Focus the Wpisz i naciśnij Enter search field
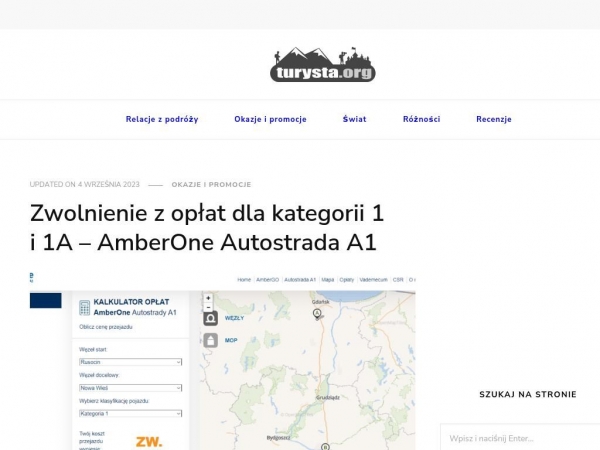This screenshot has height=450, width=600. pyautogui.click(x=520, y=438)
